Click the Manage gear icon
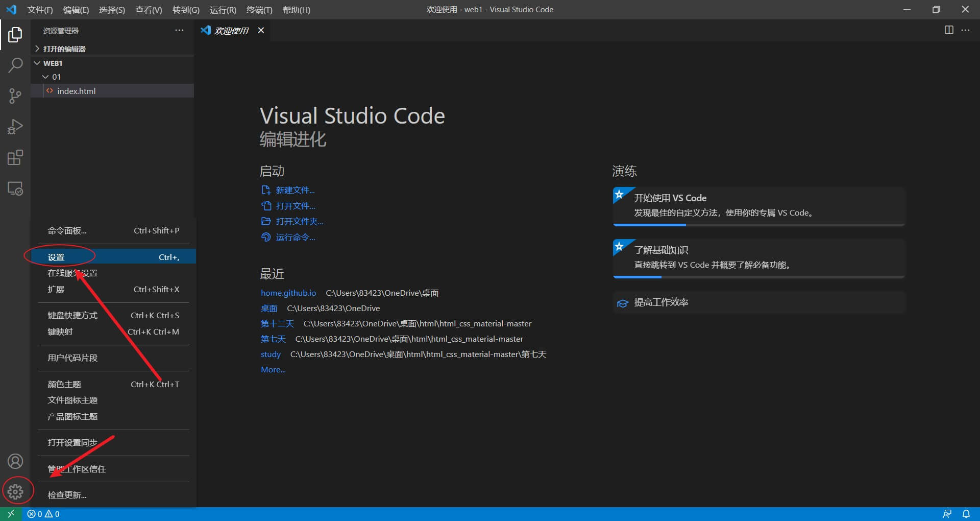Screen dimensions: 980x521 pos(15,491)
